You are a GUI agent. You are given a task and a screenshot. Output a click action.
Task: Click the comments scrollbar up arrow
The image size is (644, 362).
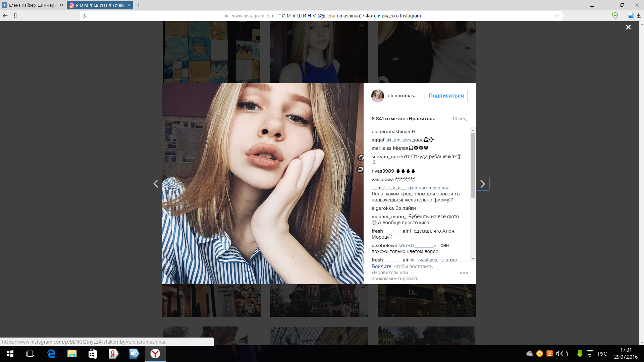pyautogui.click(x=473, y=130)
